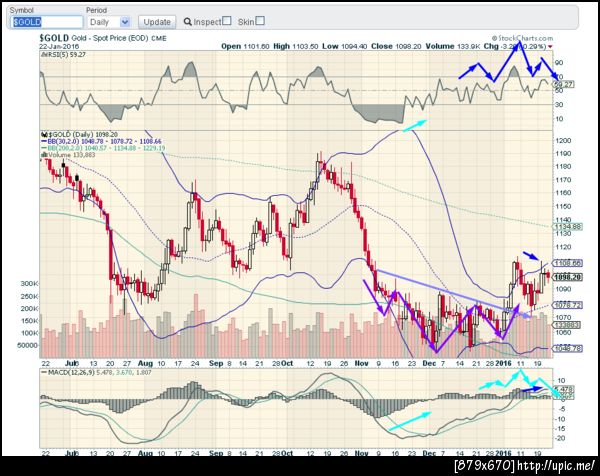Click the 1078.72 middle band price tag
Image resolution: width=600 pixels, height=476 pixels.
(568, 305)
